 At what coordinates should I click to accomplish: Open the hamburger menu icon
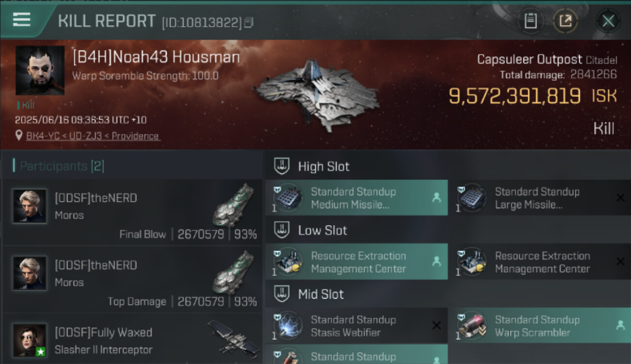(21, 19)
